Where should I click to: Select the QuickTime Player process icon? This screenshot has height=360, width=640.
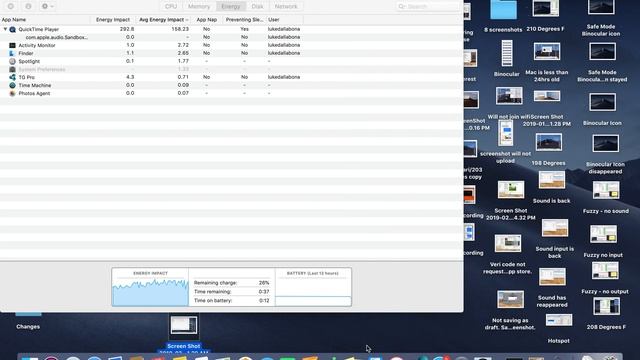(12, 29)
